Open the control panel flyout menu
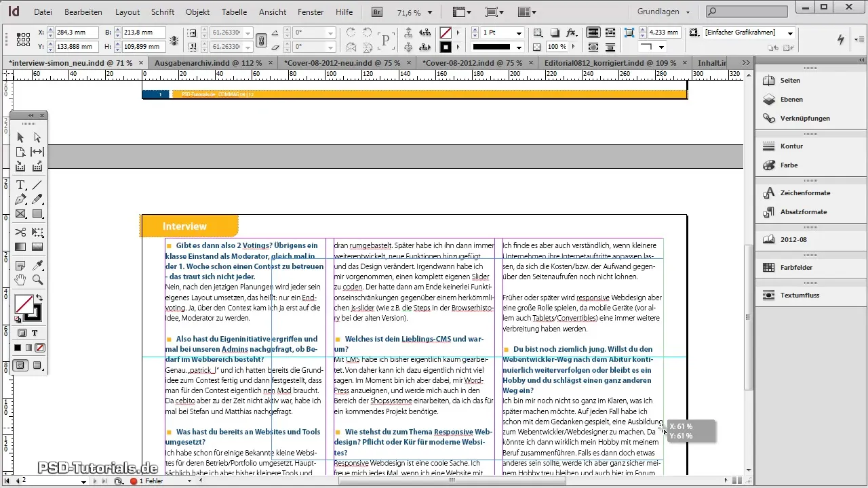The image size is (868, 488). coord(859,39)
